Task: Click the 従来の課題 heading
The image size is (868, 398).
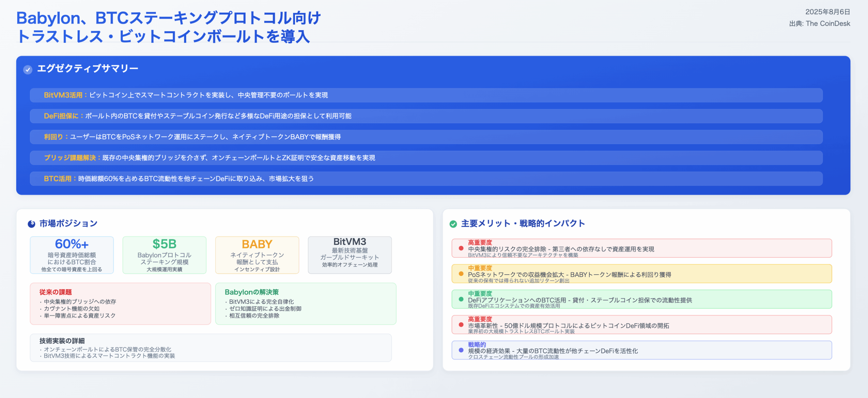Action: tap(56, 292)
